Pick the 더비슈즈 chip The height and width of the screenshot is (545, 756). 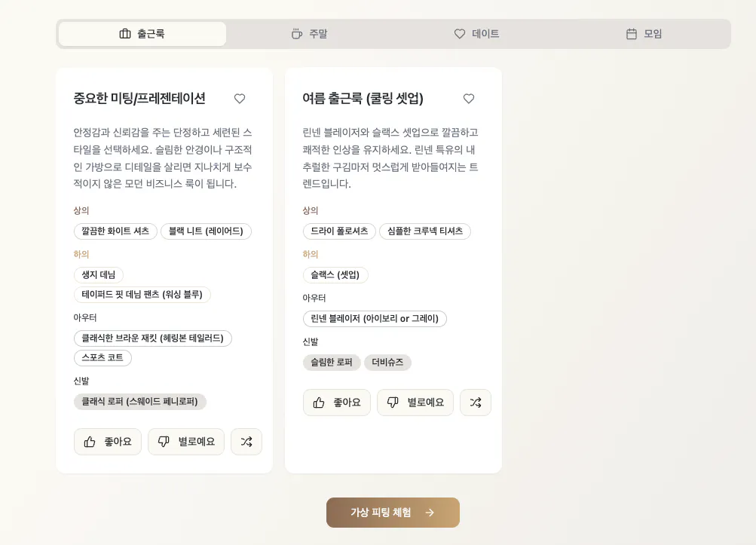pos(387,363)
